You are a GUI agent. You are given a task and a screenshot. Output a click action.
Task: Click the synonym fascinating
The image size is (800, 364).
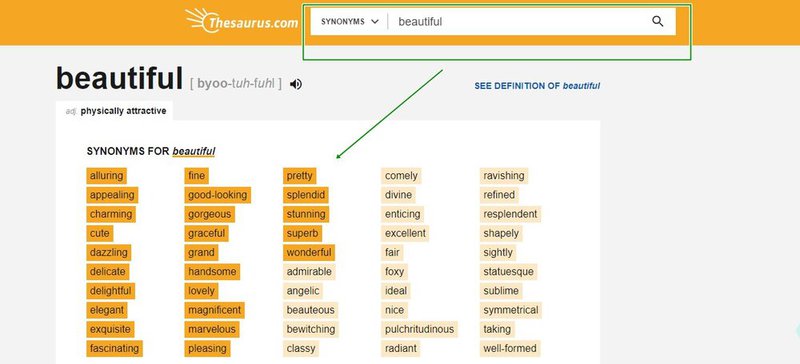(x=114, y=349)
